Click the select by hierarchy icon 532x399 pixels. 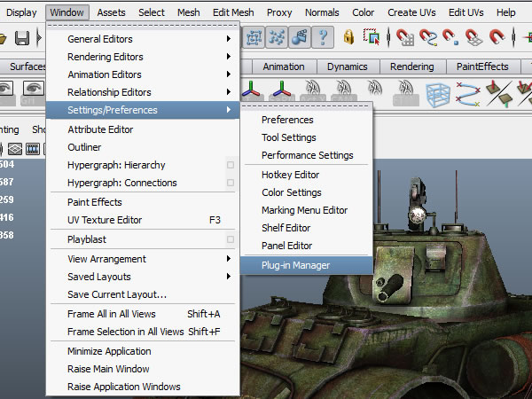click(254, 37)
